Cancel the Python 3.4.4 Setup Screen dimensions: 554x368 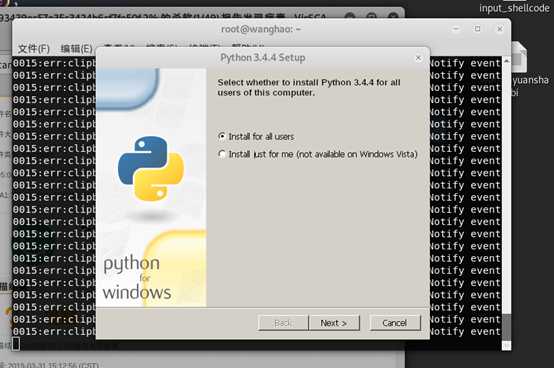(x=395, y=323)
